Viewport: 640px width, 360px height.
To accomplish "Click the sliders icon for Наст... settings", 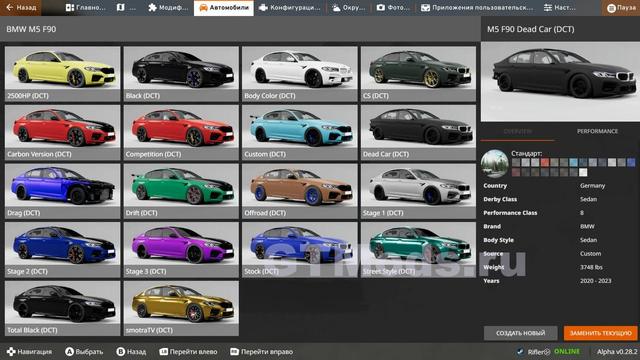I will [x=548, y=7].
